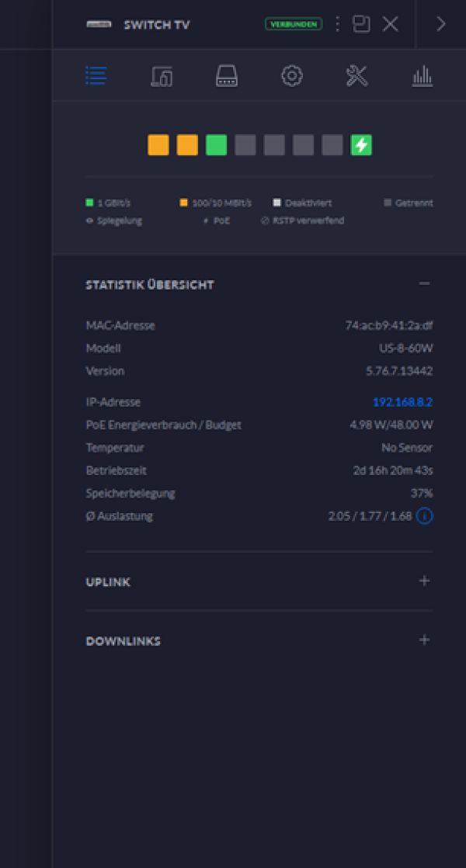Select the second orange port square
This screenshot has width=466, height=868.
point(187,145)
